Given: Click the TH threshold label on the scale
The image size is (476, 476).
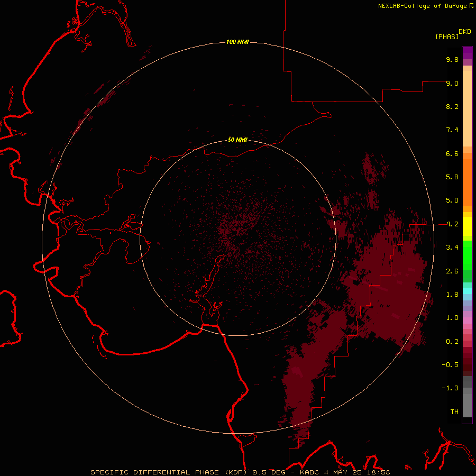Looking at the screenshot, I should click(x=454, y=412).
